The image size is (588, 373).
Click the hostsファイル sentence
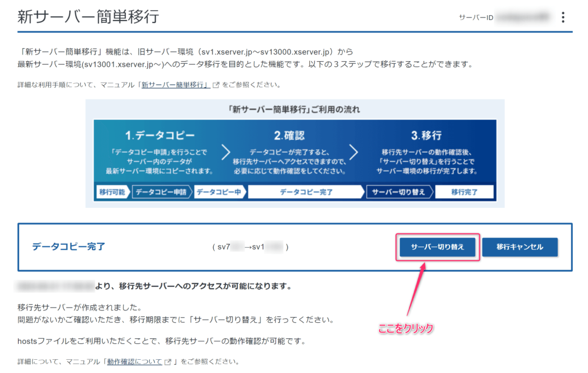click(161, 342)
